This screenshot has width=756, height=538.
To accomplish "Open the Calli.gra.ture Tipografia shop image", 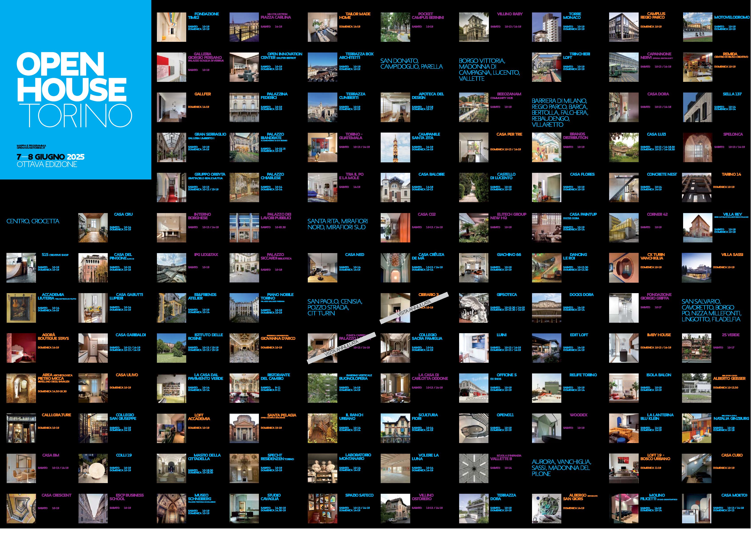I will pyautogui.click(x=21, y=428).
